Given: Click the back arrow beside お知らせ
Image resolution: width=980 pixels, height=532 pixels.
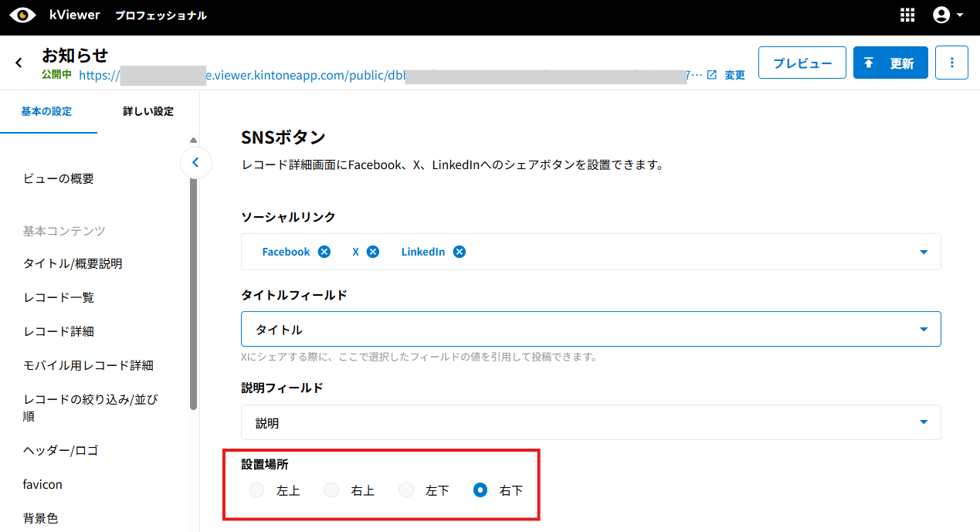Looking at the screenshot, I should point(19,63).
